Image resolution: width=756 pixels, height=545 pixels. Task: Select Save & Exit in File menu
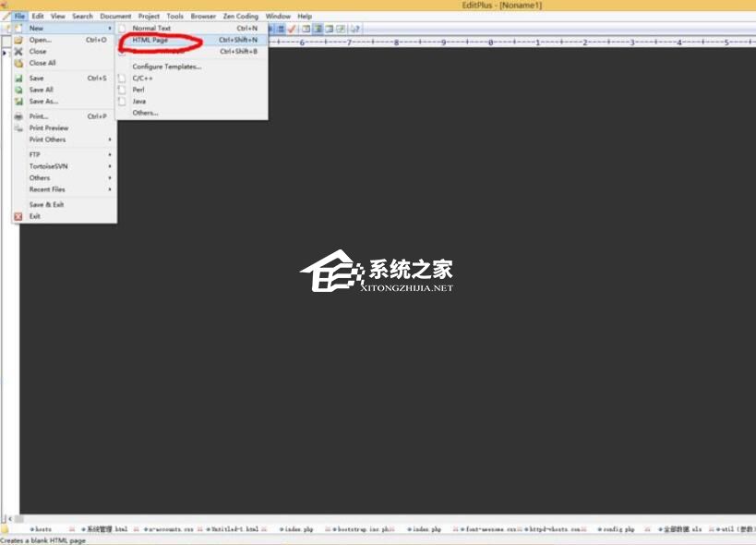pos(46,204)
